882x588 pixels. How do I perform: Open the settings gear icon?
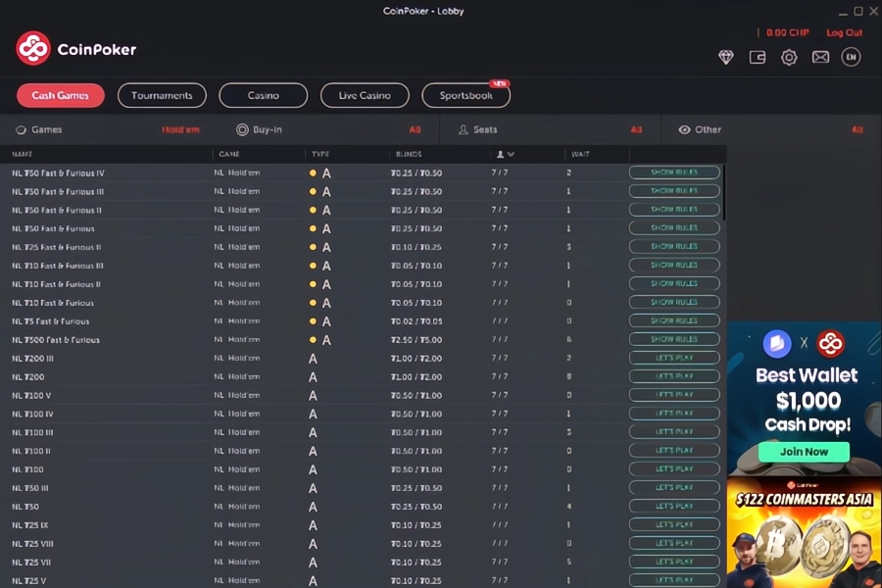789,58
